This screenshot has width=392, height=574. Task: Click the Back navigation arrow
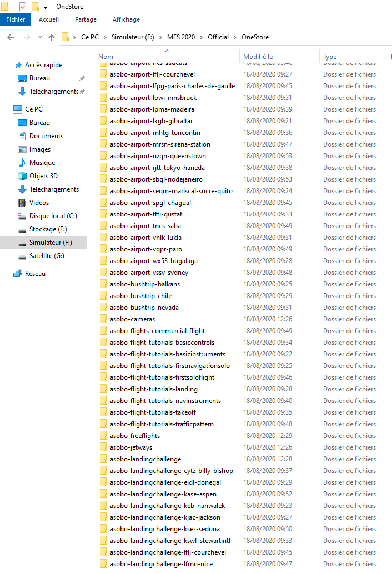(11, 37)
